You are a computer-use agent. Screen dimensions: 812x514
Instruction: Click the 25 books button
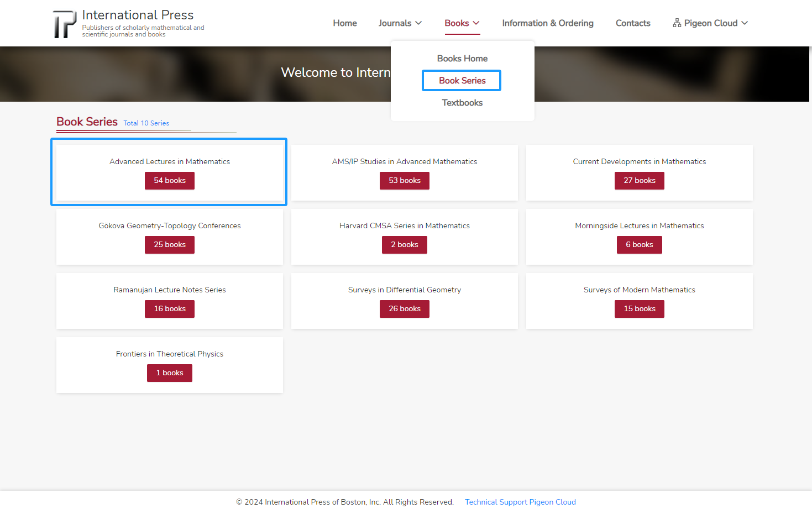tap(170, 245)
